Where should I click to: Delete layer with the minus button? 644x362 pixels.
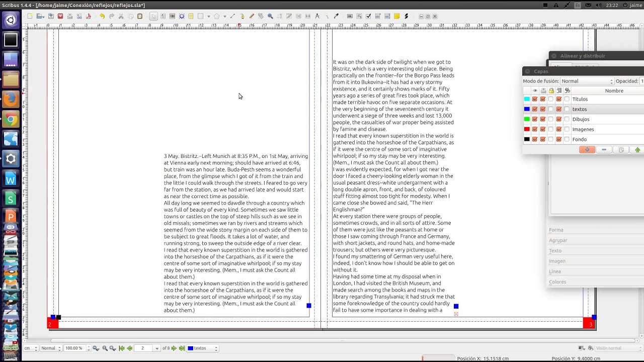(604, 150)
